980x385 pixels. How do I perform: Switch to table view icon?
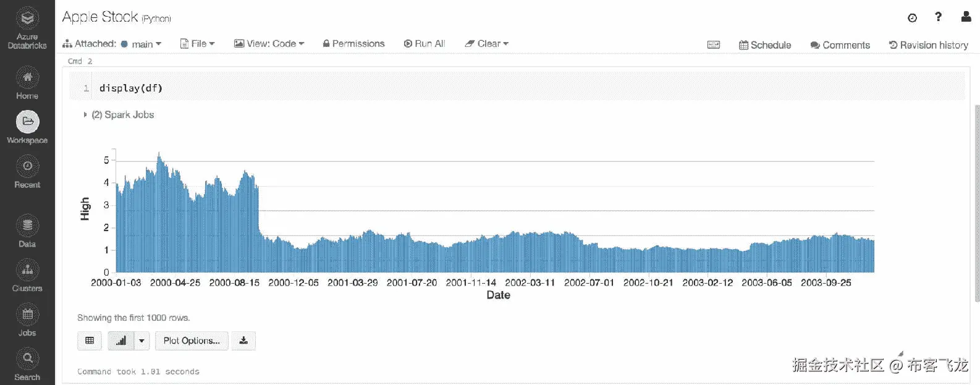point(90,341)
